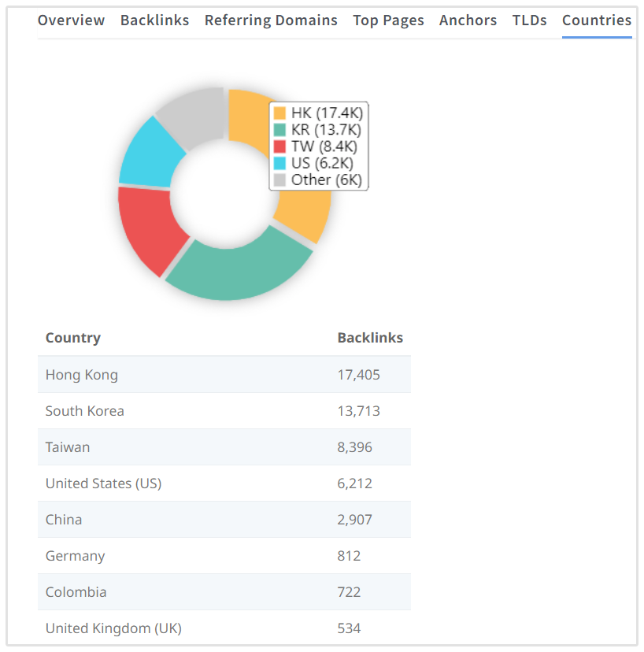
Task: Click the orange HK legend swatch
Action: pos(279,113)
